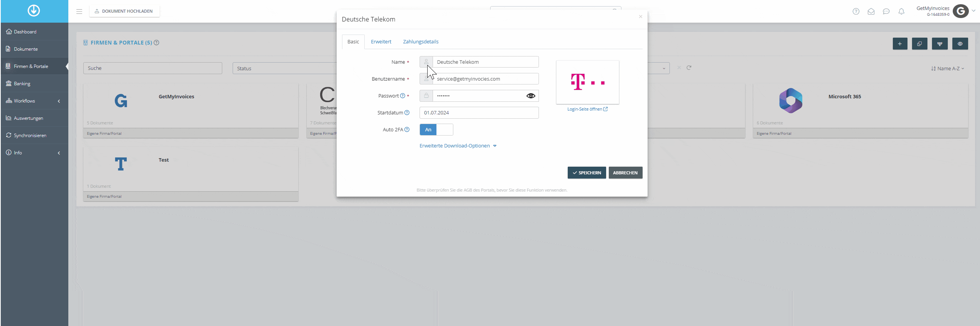
Task: Click the help icon beside Firmen & Portale heading
Action: pyautogui.click(x=157, y=43)
